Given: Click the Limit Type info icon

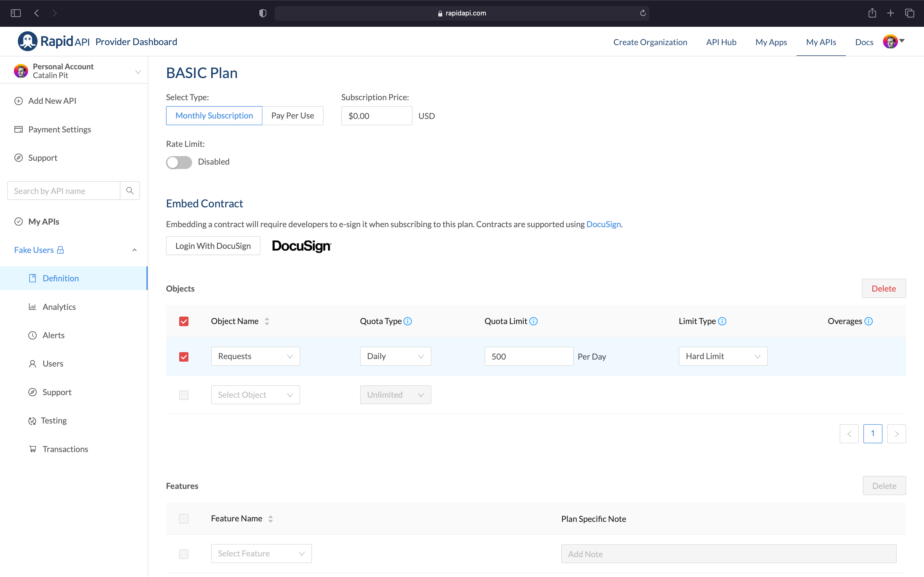Looking at the screenshot, I should click(722, 321).
